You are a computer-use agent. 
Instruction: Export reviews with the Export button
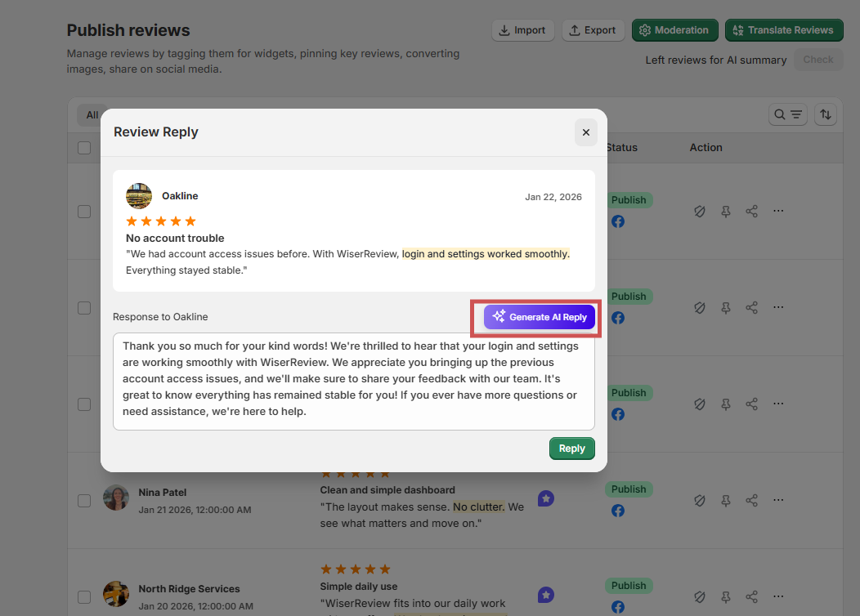[x=593, y=29]
